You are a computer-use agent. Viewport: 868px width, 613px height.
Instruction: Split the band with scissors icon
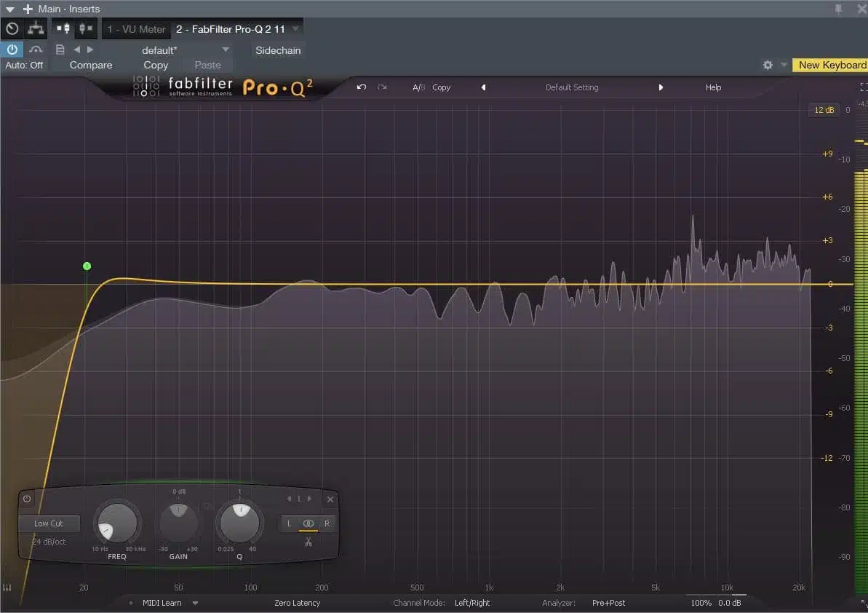pos(308,542)
